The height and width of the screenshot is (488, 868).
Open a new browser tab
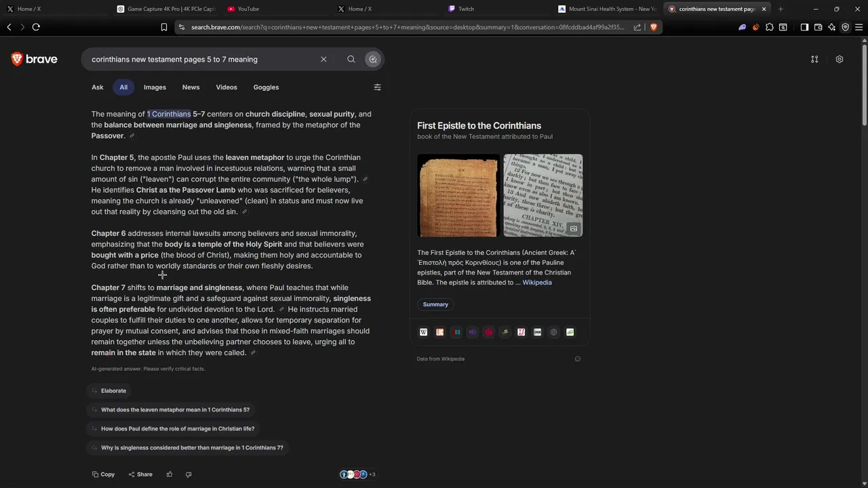781,9
